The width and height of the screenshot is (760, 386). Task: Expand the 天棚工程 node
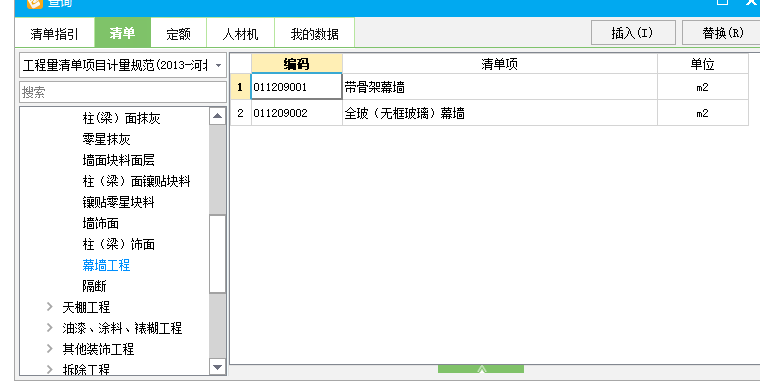50,306
